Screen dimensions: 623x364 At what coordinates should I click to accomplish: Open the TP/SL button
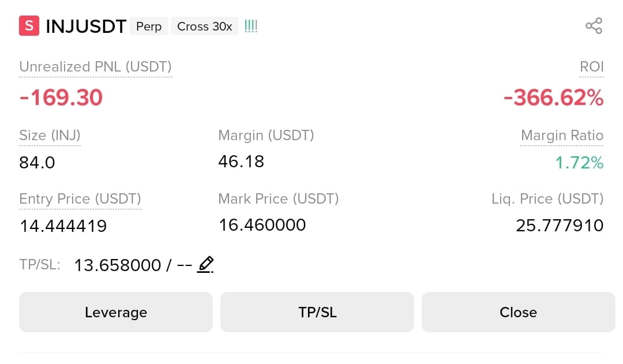click(x=317, y=312)
